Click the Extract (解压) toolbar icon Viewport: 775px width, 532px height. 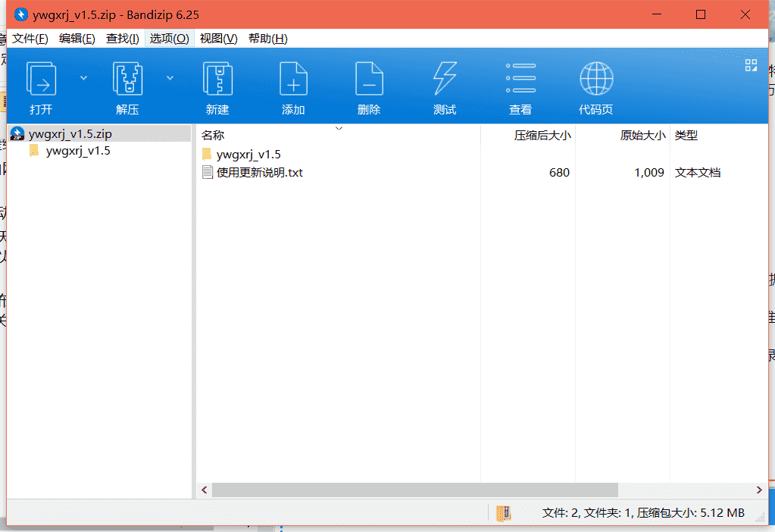127,79
